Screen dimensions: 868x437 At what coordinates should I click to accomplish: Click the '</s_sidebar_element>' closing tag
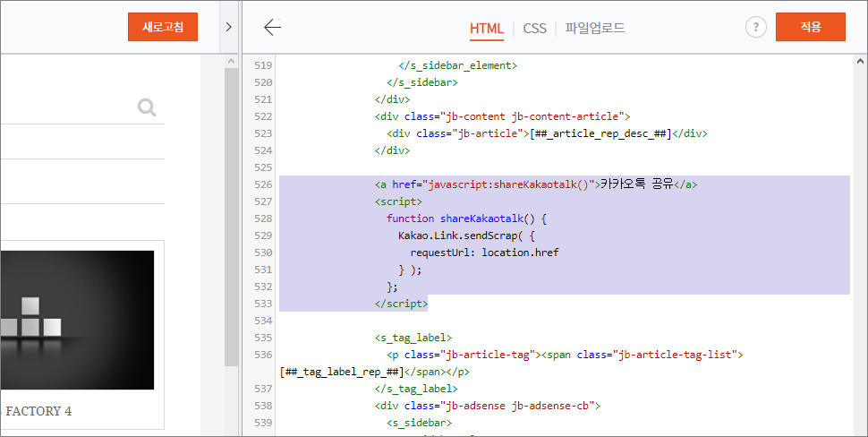pos(458,65)
